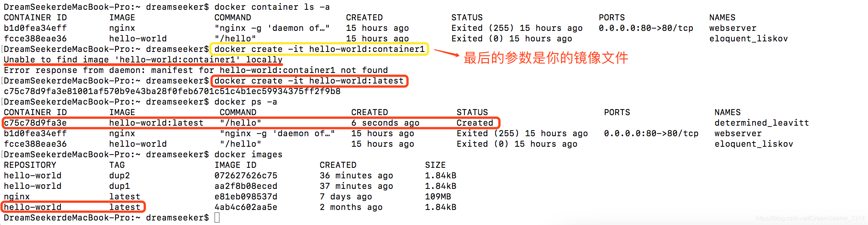Image resolution: width=868 pixels, height=225 pixels.
Task: Click image ID e81eb098537d
Action: click(246, 197)
